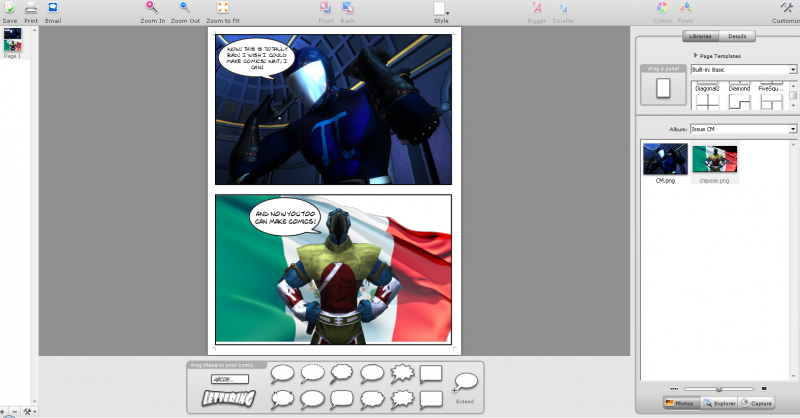Click the large thumbnails icon right of slider
Viewport: 800px width, 418px height.
coord(764,389)
